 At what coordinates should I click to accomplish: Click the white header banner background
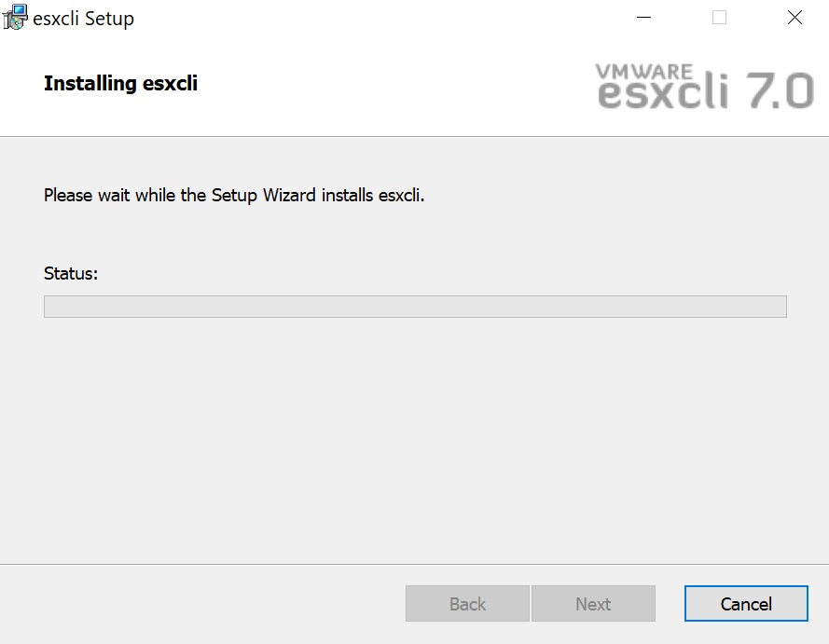[x=373, y=93]
